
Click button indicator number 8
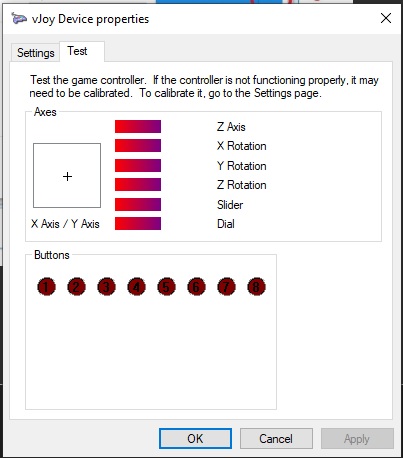tap(256, 287)
